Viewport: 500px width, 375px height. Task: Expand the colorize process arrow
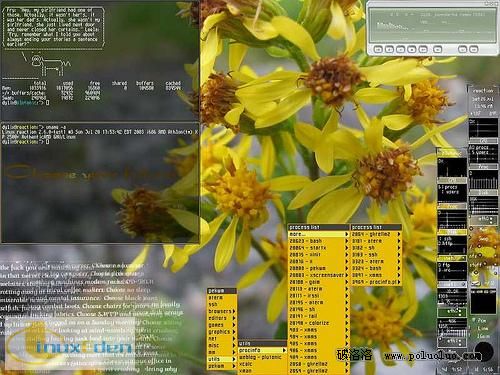point(347,323)
